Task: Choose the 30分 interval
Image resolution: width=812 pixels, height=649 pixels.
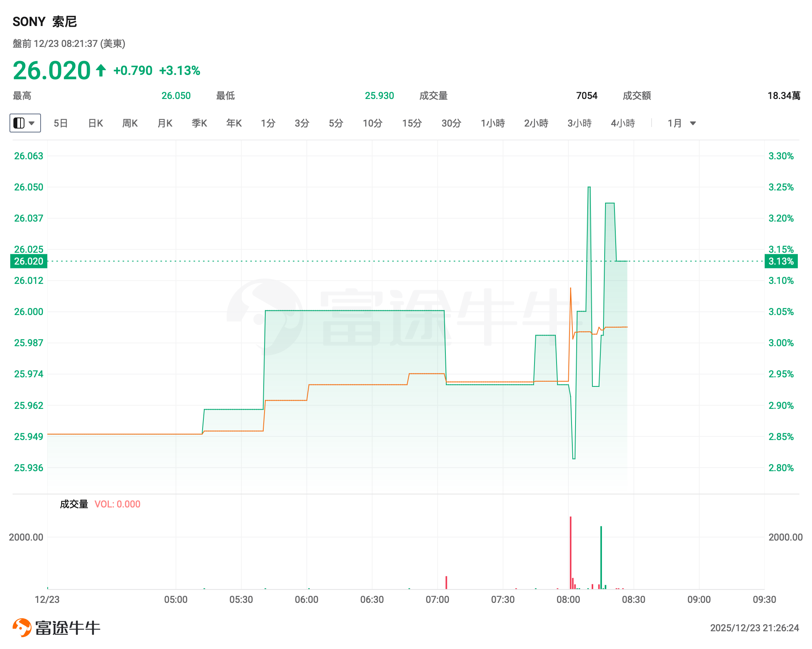Action: click(x=451, y=123)
